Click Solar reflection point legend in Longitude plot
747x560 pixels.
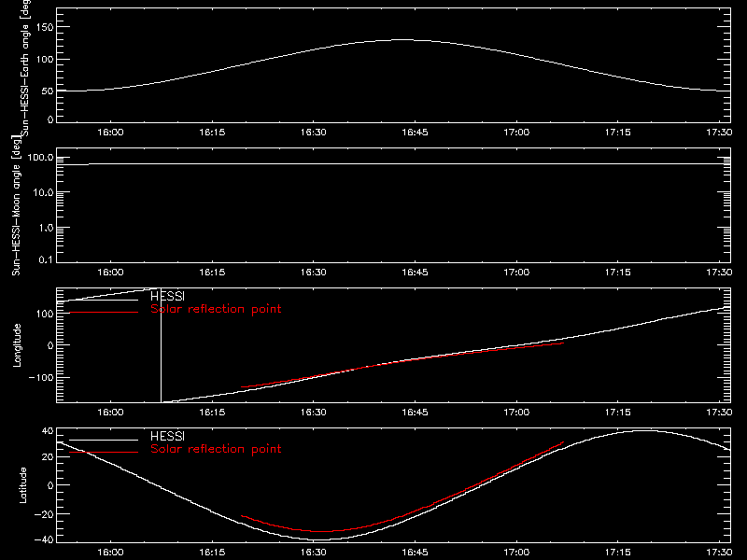pyautogui.click(x=216, y=309)
